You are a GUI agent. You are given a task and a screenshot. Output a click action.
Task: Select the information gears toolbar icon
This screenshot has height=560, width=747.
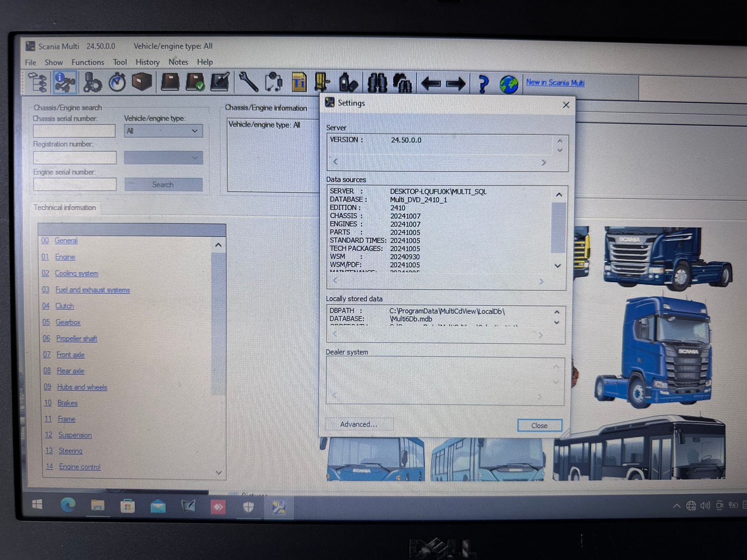coord(65,82)
